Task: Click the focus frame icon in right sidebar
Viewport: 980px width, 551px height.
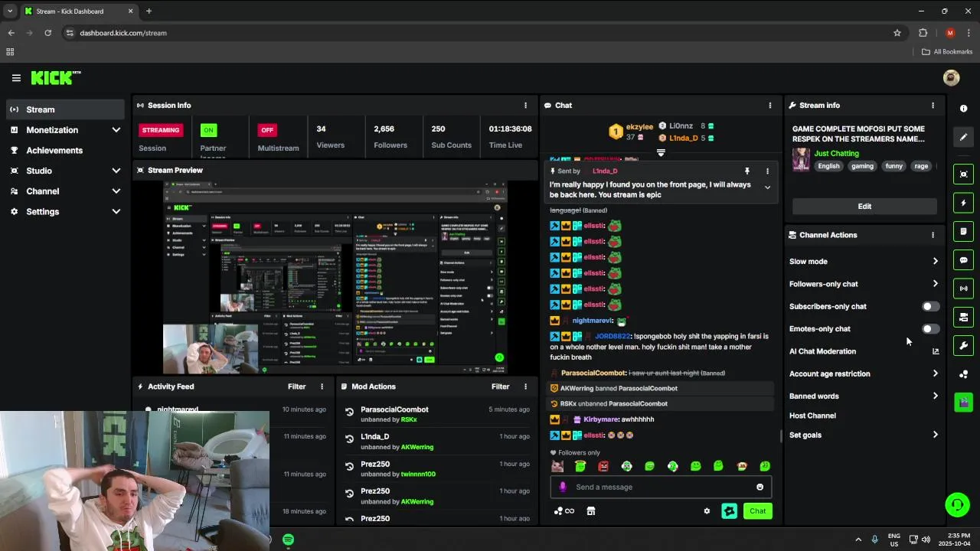Action: click(964, 174)
